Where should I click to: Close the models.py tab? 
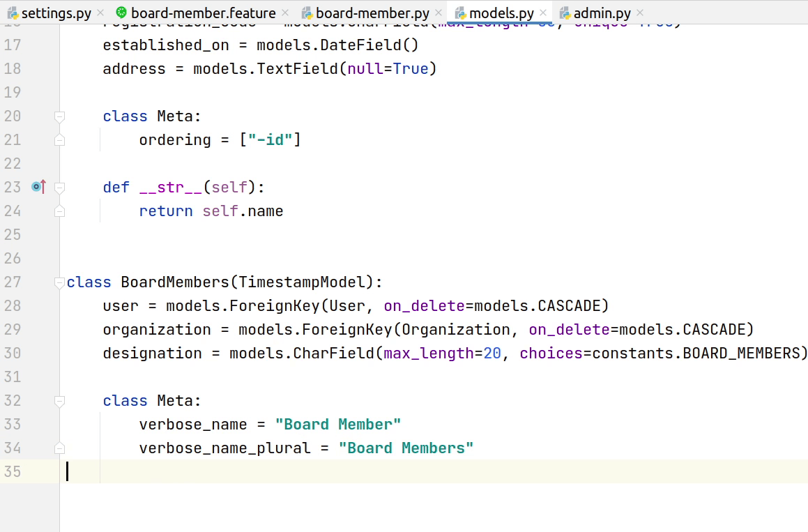(x=543, y=13)
